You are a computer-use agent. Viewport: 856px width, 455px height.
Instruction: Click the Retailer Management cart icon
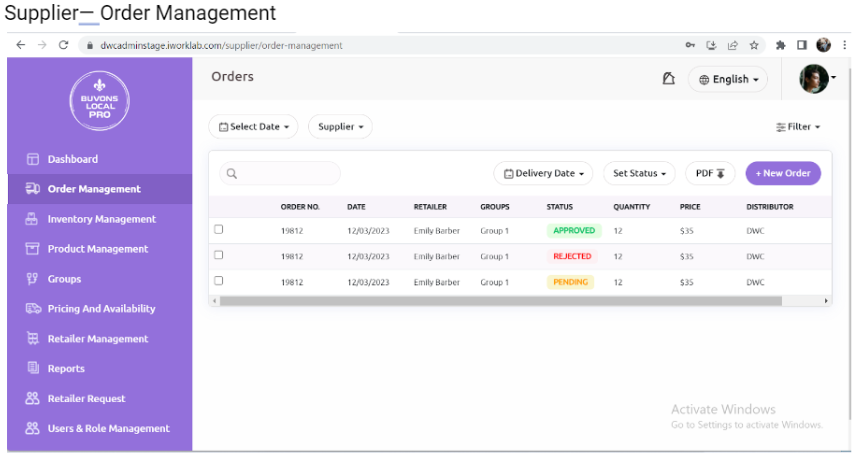tap(32, 339)
